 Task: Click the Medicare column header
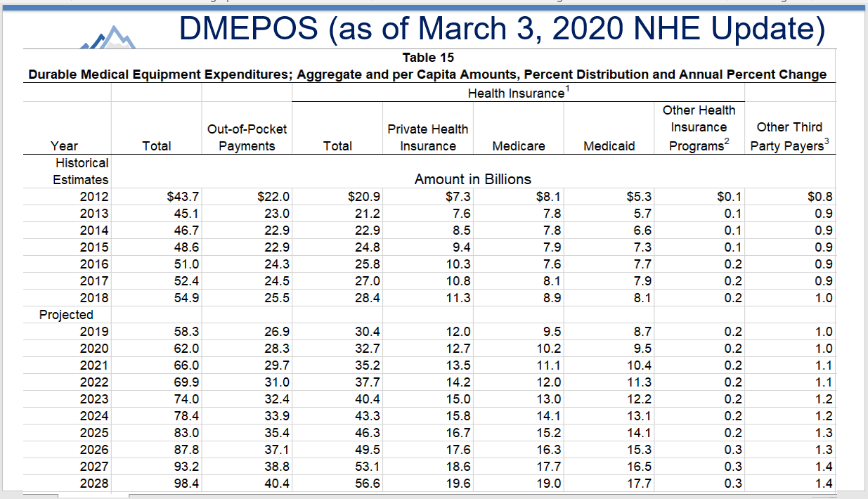click(x=519, y=145)
